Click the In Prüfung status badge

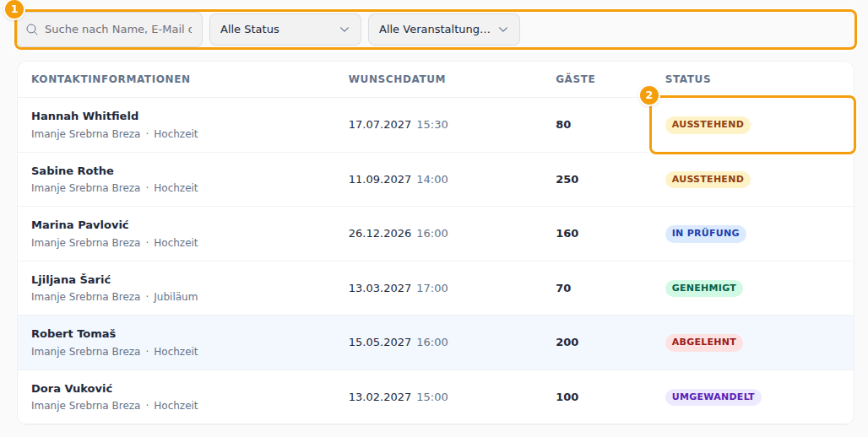705,234
